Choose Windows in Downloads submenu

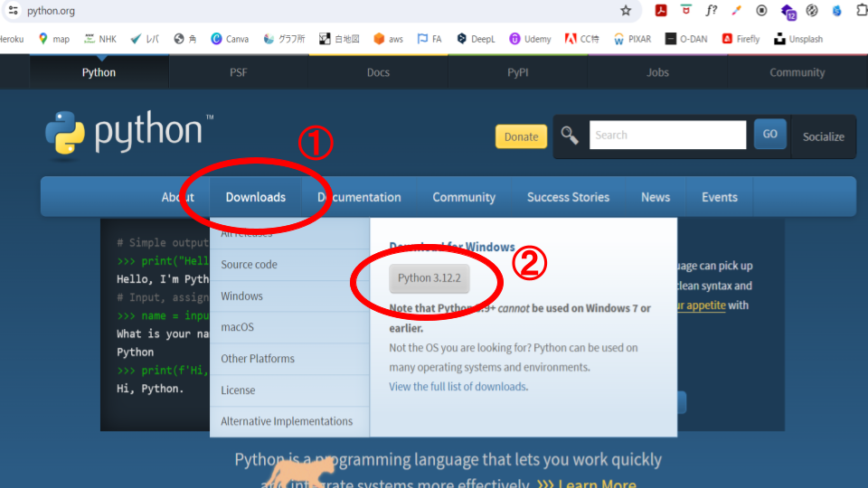point(289,296)
